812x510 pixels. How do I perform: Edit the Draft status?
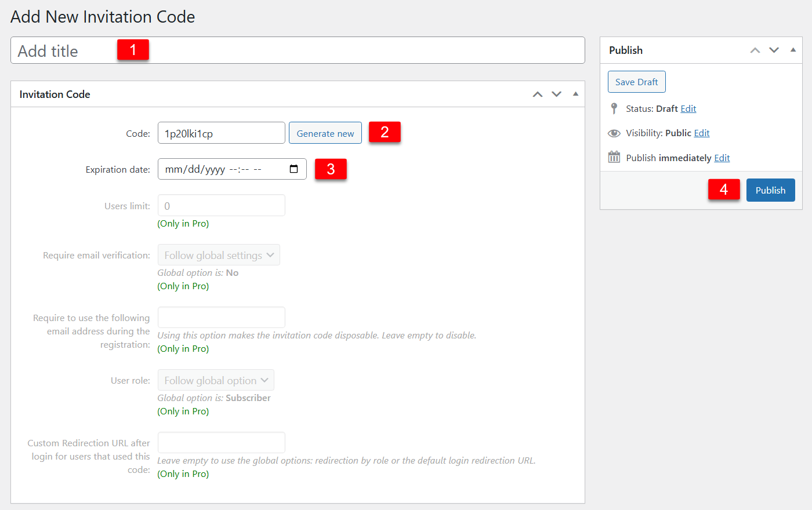(688, 108)
